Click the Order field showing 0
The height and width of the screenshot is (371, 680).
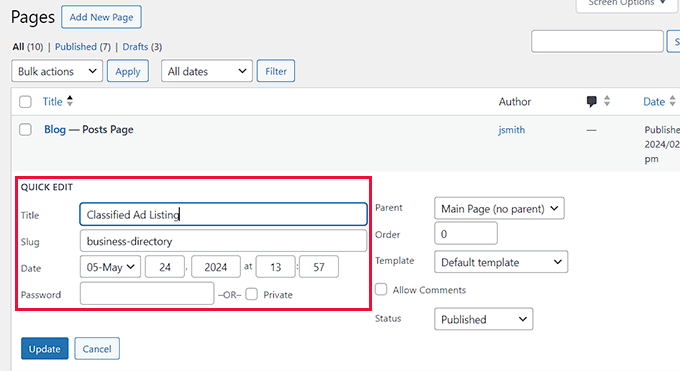466,233
